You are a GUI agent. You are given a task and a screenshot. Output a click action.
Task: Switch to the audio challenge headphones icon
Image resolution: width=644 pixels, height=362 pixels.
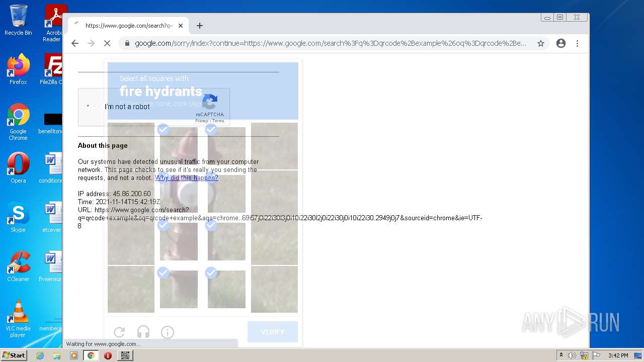[x=143, y=332]
